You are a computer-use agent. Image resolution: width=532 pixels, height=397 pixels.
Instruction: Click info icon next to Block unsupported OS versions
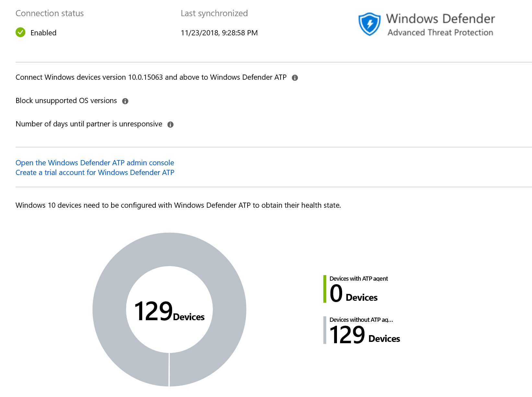[x=125, y=101]
